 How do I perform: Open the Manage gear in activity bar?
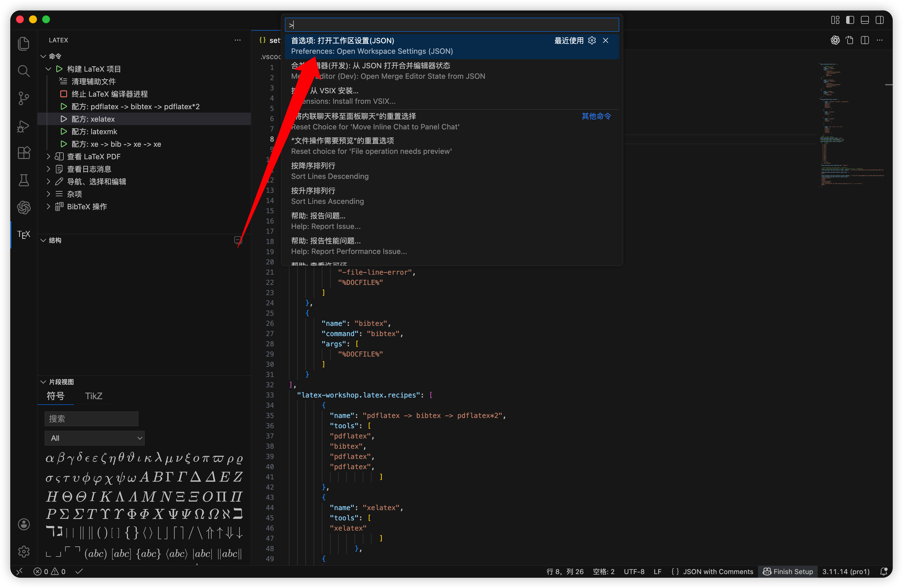pyautogui.click(x=24, y=551)
